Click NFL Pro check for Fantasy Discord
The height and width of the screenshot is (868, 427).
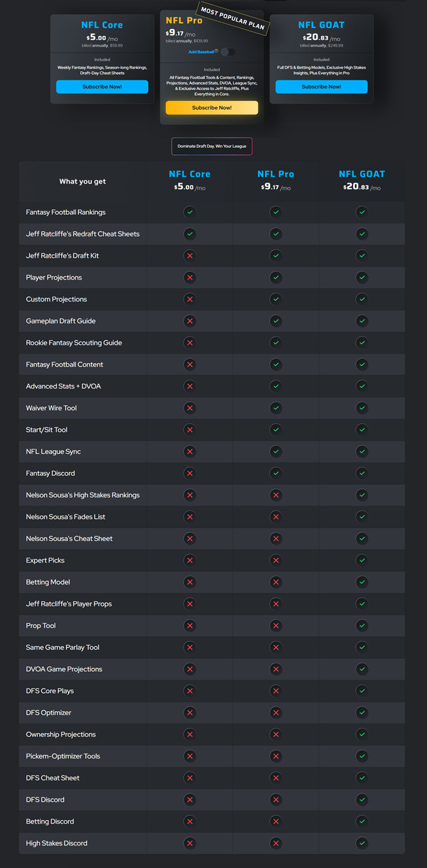pyautogui.click(x=276, y=473)
